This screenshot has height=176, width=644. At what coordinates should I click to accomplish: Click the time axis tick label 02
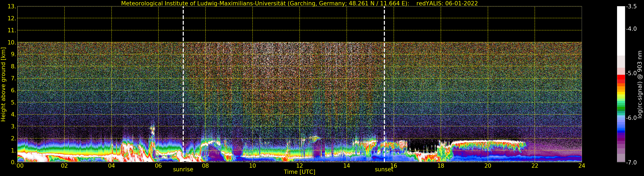(64, 166)
